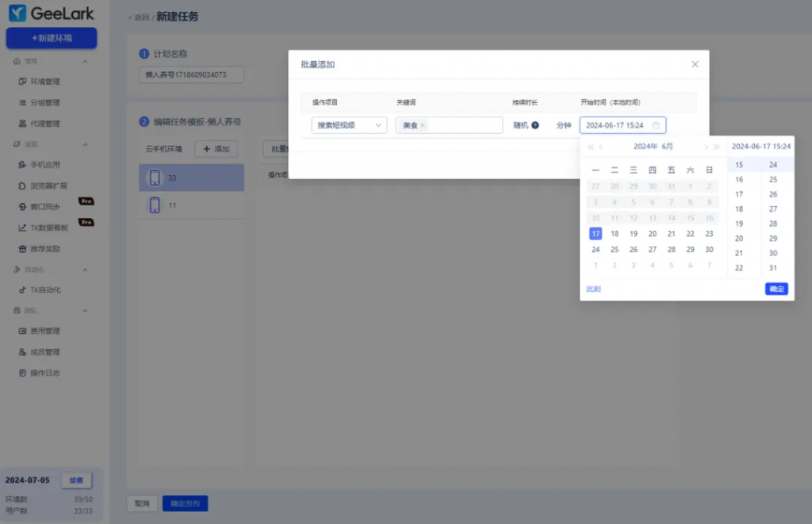
Task: Go to previous month in date picker
Action: 601,147
